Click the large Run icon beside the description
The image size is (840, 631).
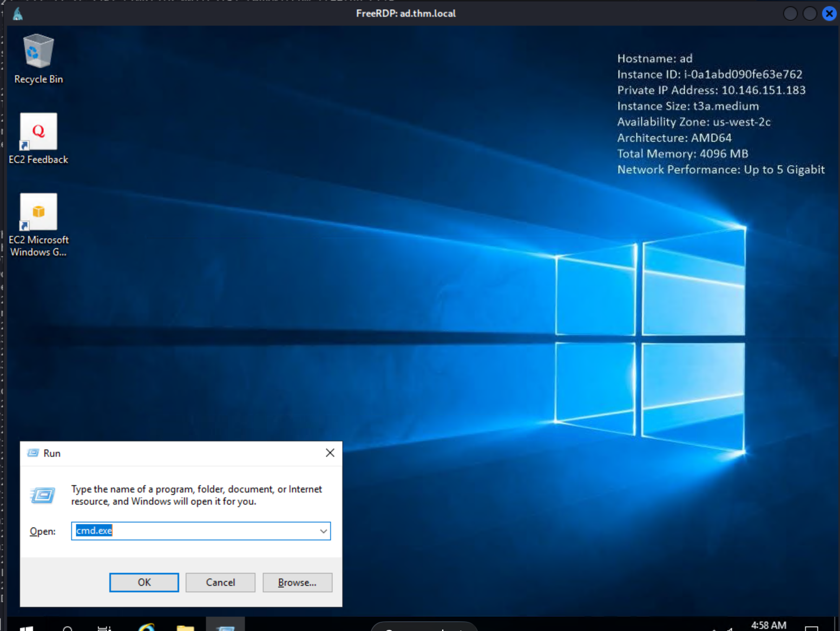coord(43,495)
